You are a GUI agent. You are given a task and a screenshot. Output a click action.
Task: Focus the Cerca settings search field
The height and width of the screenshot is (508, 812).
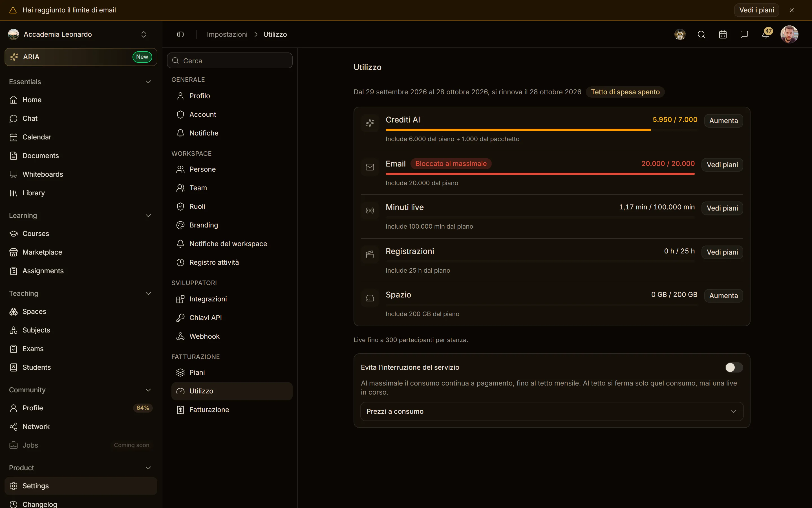(x=230, y=60)
